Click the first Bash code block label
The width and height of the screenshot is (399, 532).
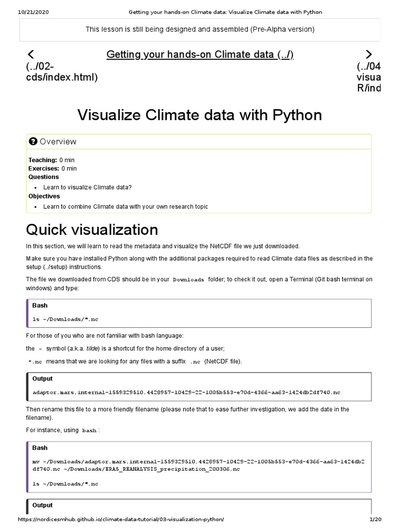40,305
